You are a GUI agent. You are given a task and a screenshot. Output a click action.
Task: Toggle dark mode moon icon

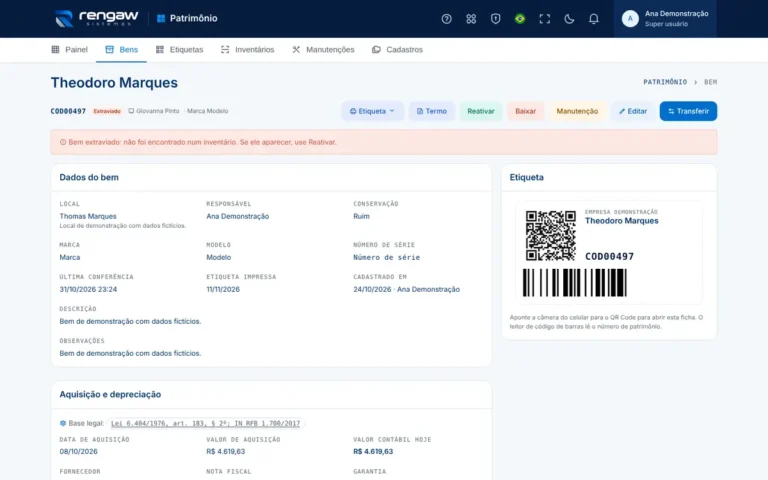pyautogui.click(x=569, y=19)
